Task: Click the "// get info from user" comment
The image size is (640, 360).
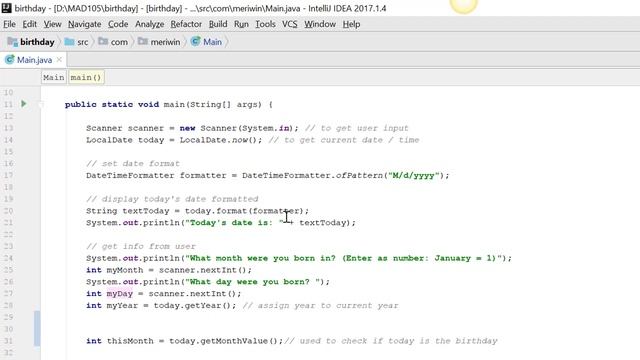Action: pyautogui.click(x=141, y=246)
